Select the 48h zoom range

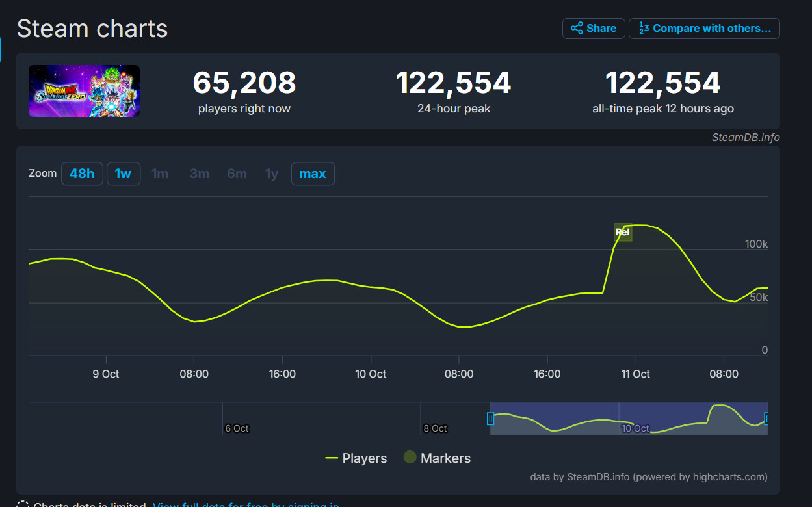pyautogui.click(x=82, y=174)
